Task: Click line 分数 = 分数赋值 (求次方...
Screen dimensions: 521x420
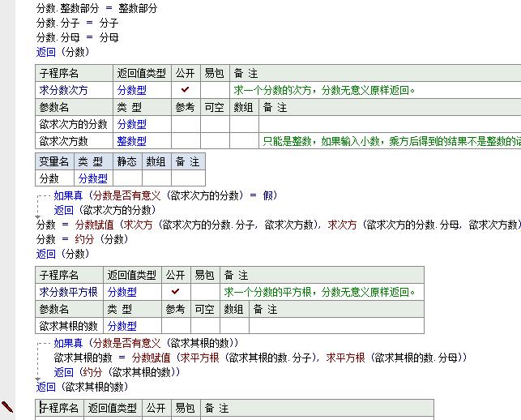Action: tap(279, 225)
